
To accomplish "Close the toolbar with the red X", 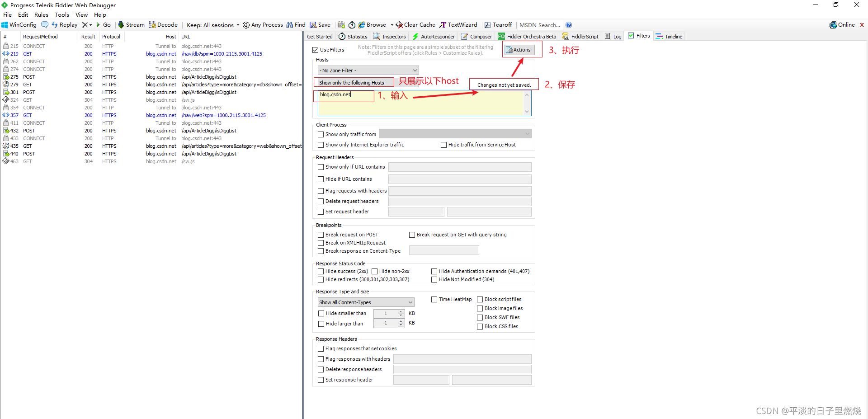I will click(862, 25).
